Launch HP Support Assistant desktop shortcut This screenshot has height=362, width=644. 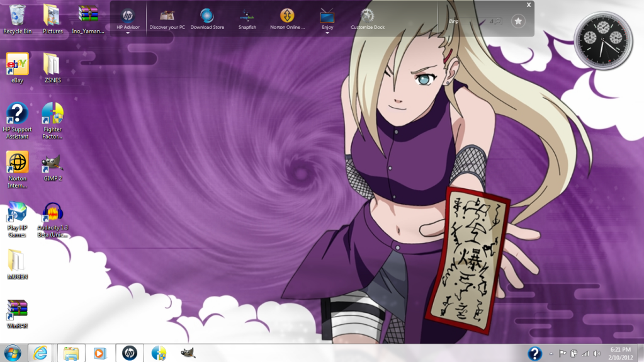(x=17, y=121)
